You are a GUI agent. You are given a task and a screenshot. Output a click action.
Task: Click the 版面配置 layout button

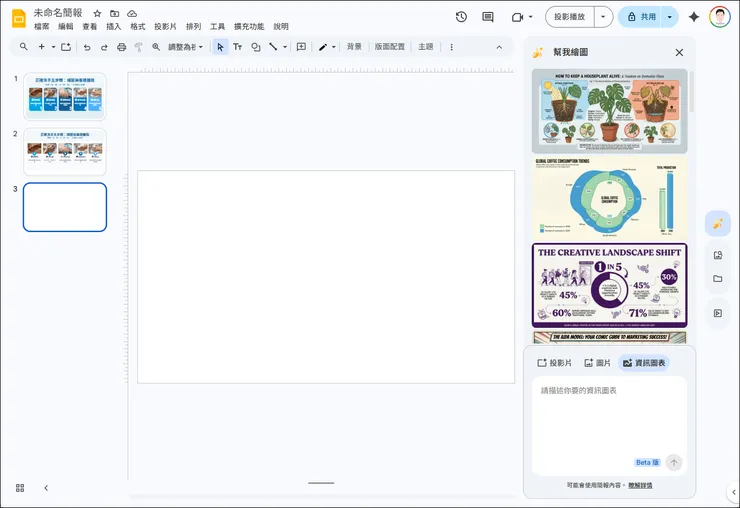(x=390, y=47)
